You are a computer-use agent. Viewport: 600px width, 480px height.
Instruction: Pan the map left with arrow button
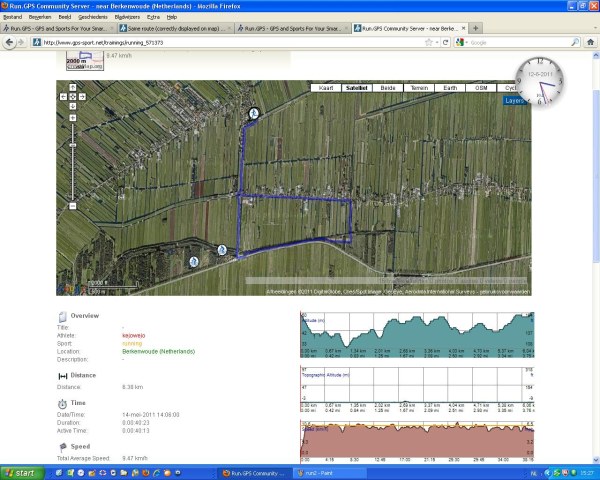coord(64,97)
